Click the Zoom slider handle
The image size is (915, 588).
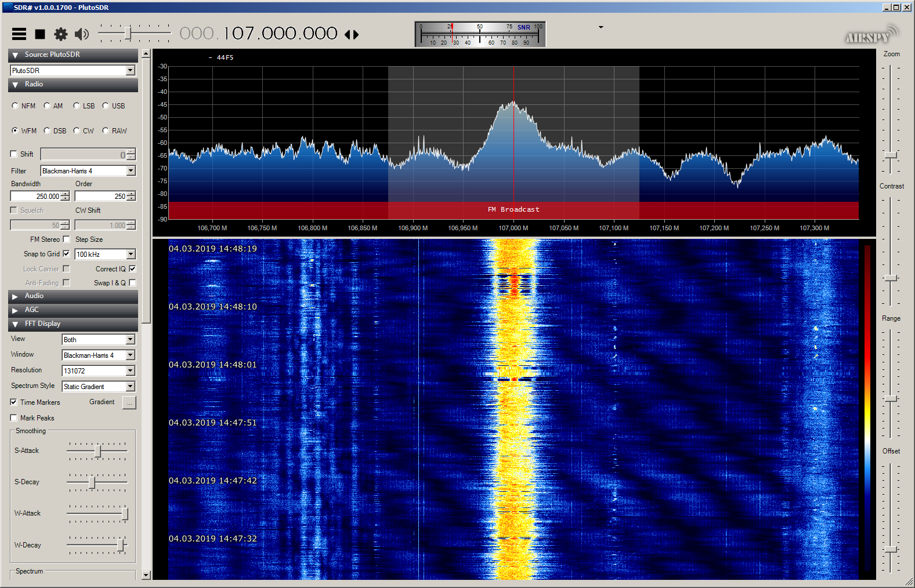891,155
